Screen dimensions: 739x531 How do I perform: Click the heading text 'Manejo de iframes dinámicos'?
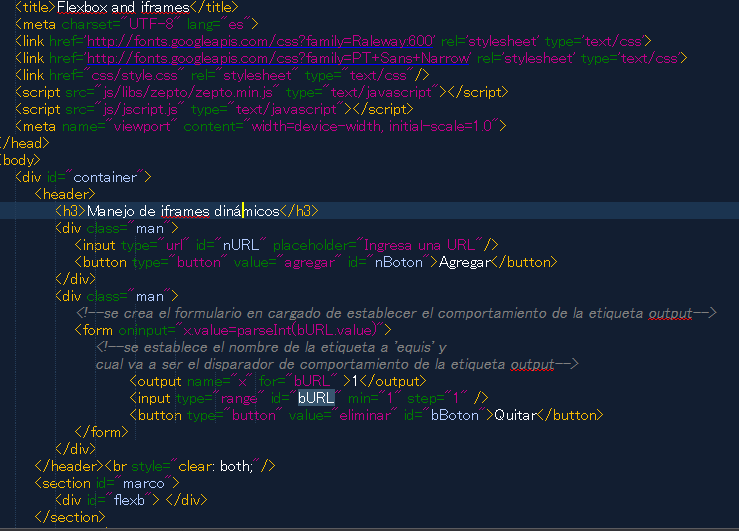click(183, 211)
